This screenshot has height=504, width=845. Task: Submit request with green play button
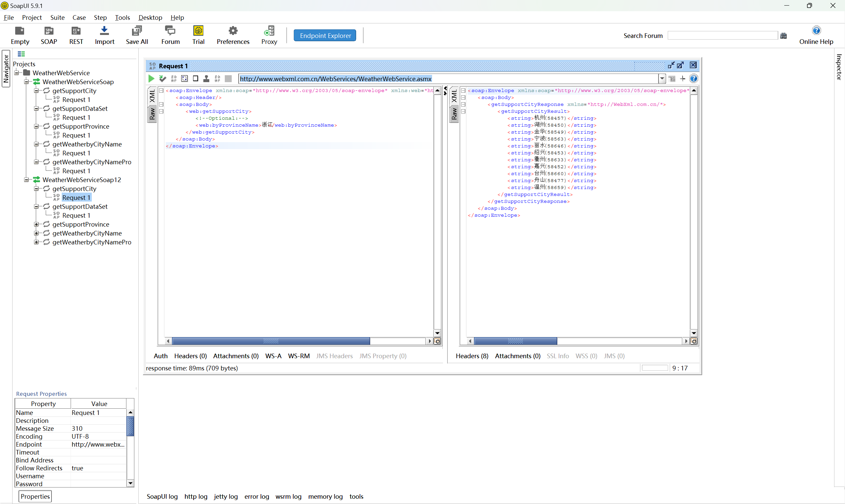[x=151, y=79]
